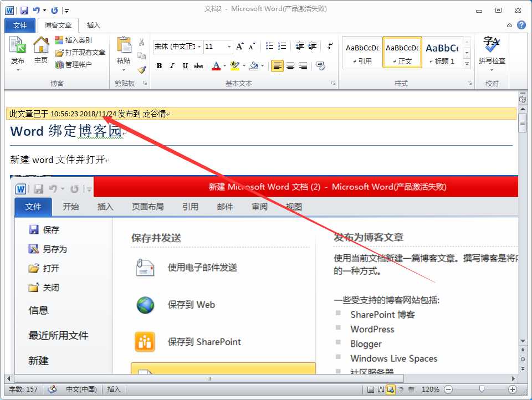The height and width of the screenshot is (400, 532).
Task: Apply the Heading 1 style
Action: 442,53
